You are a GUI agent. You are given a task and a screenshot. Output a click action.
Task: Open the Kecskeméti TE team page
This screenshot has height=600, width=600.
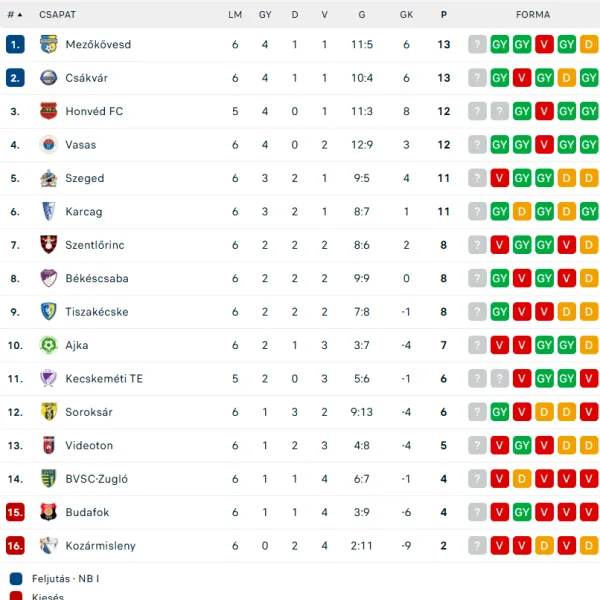point(104,379)
